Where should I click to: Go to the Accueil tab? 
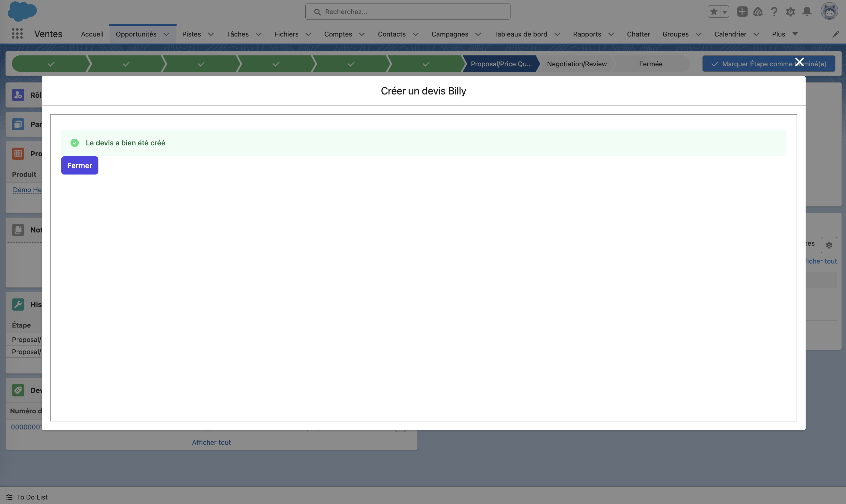(x=92, y=34)
